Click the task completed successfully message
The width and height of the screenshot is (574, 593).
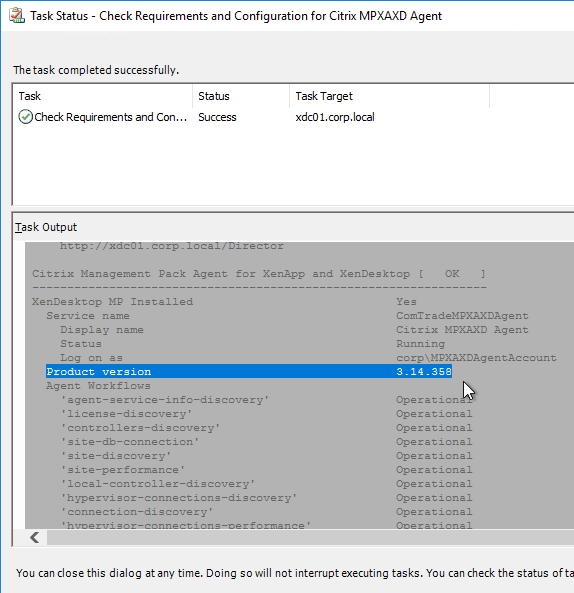96,70
